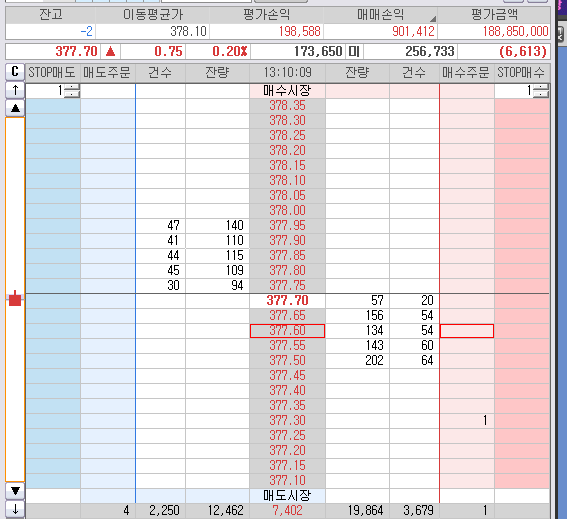Click the C cancel-all button
Screen dimensions: 567x519
(x=15, y=72)
